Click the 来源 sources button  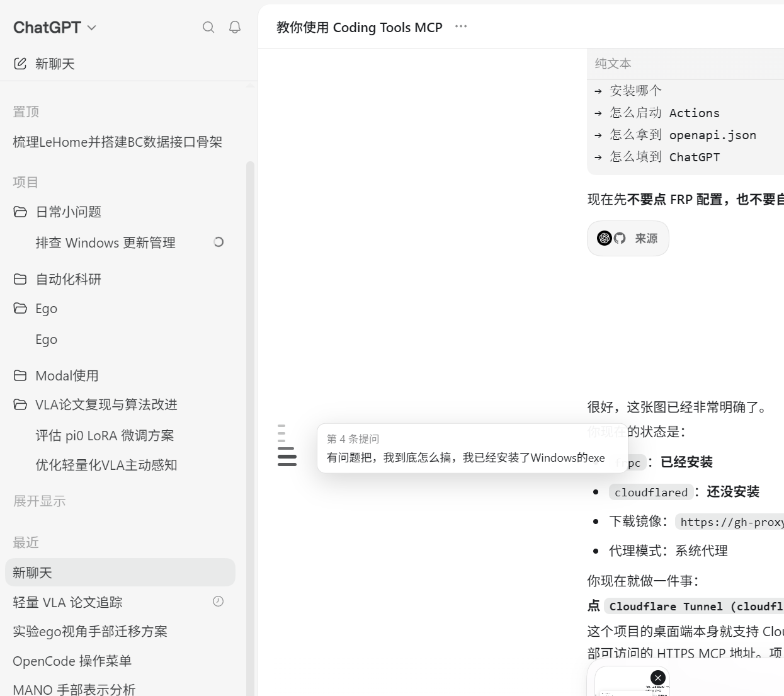[x=628, y=238]
